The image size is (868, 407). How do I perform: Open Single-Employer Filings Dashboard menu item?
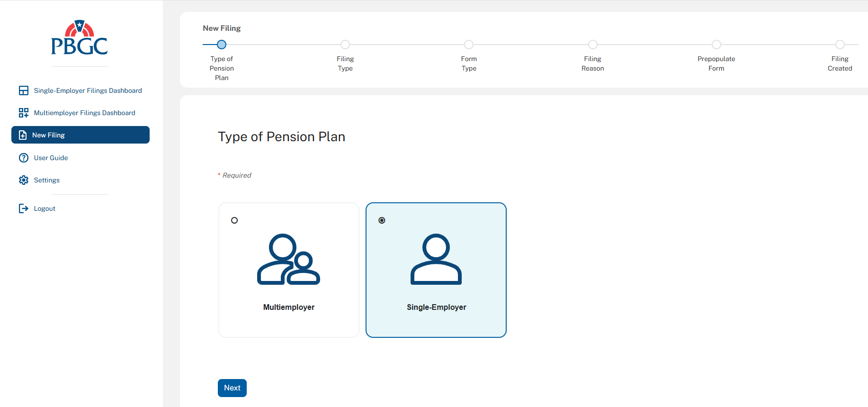point(88,90)
